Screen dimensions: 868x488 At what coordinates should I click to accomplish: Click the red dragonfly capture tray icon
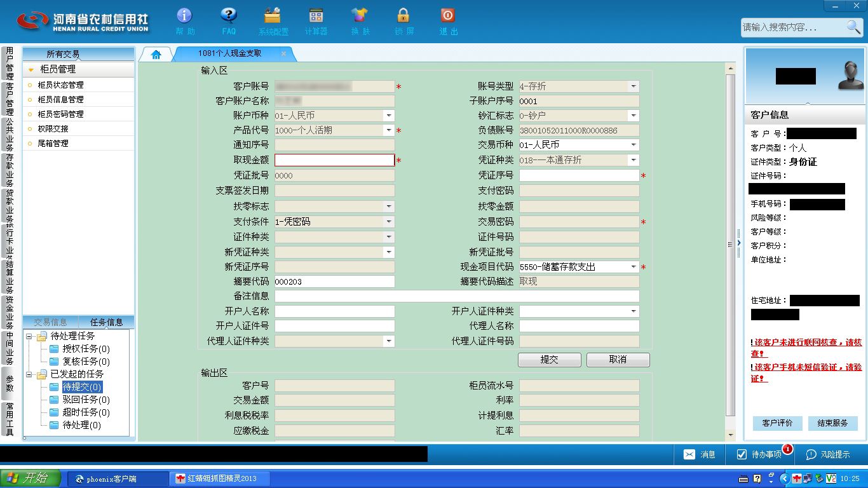point(797,478)
